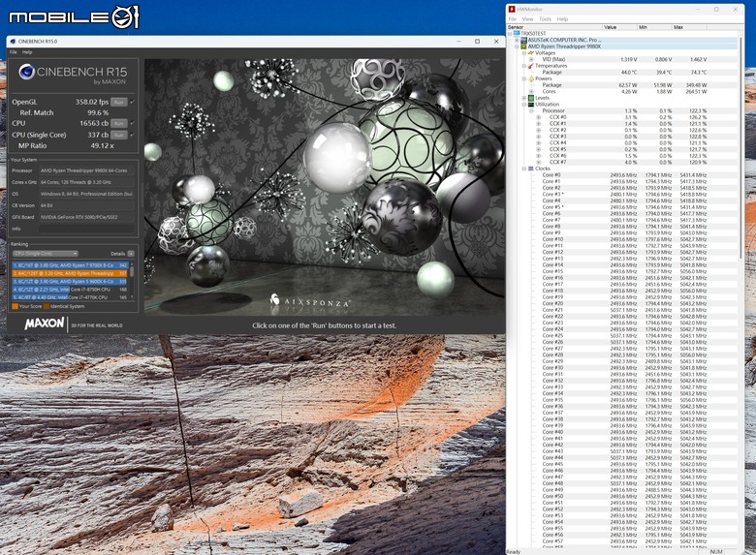The height and width of the screenshot is (555, 756).
Task: Expand the ASUSTeK COMPUTER INC. node
Action: [x=517, y=40]
